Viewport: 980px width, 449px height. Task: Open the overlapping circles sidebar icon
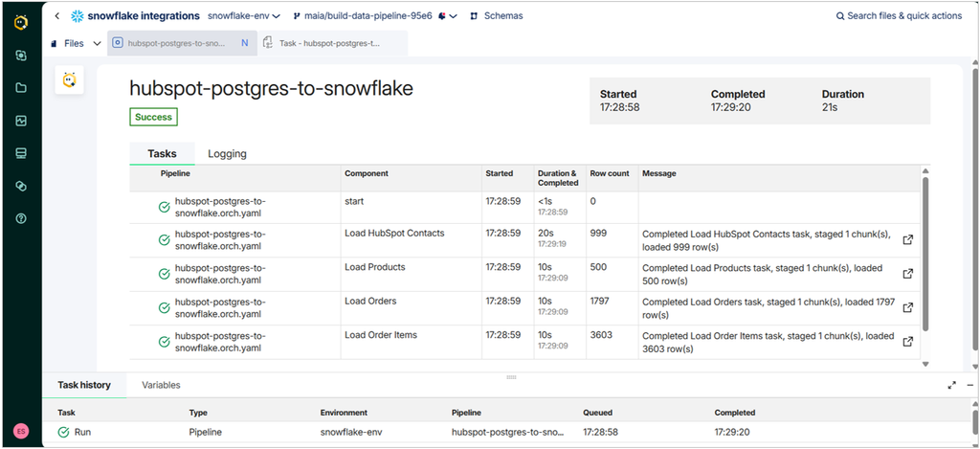[x=21, y=186]
